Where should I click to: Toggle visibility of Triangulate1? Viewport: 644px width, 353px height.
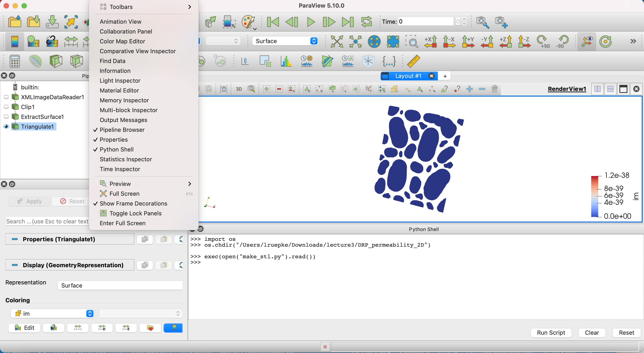[6, 127]
